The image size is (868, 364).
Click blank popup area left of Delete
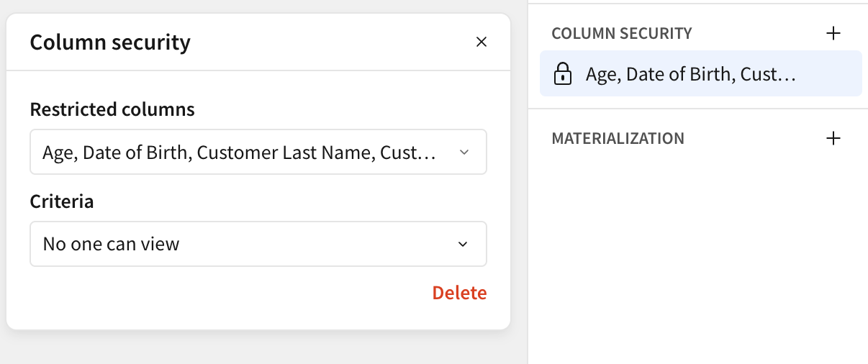pos(216,295)
